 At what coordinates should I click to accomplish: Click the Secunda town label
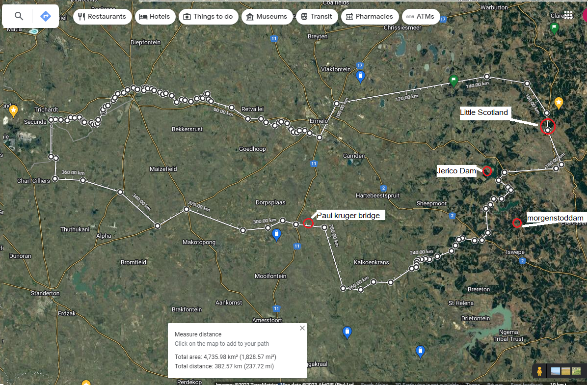coord(35,122)
